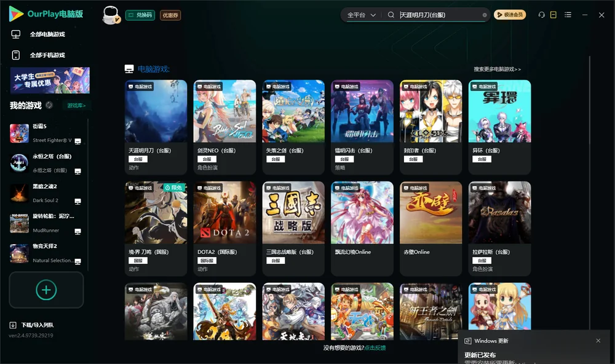Clear the search text
Screen dimensions: 615x364
485,15
